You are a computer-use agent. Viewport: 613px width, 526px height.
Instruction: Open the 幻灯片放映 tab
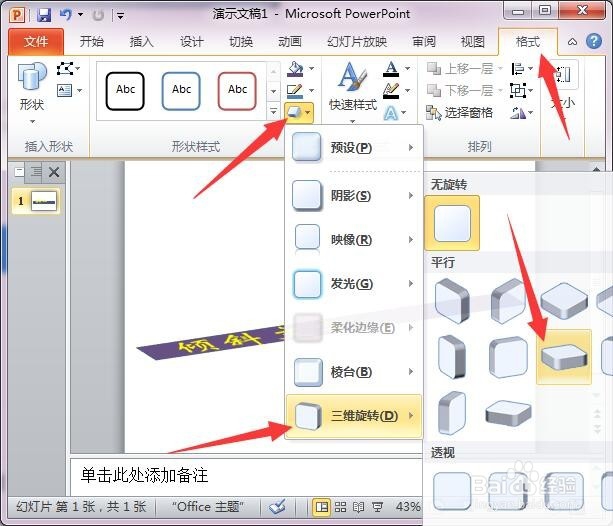[x=357, y=41]
